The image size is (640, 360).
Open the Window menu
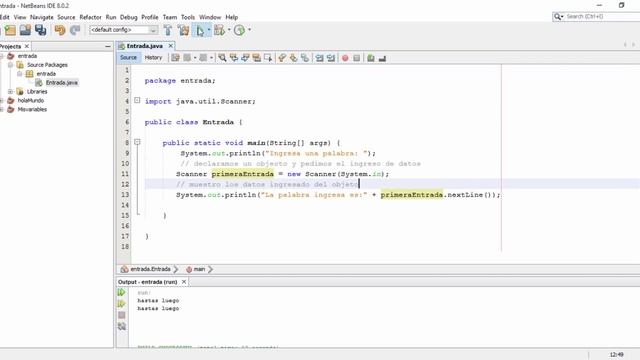(x=210, y=17)
